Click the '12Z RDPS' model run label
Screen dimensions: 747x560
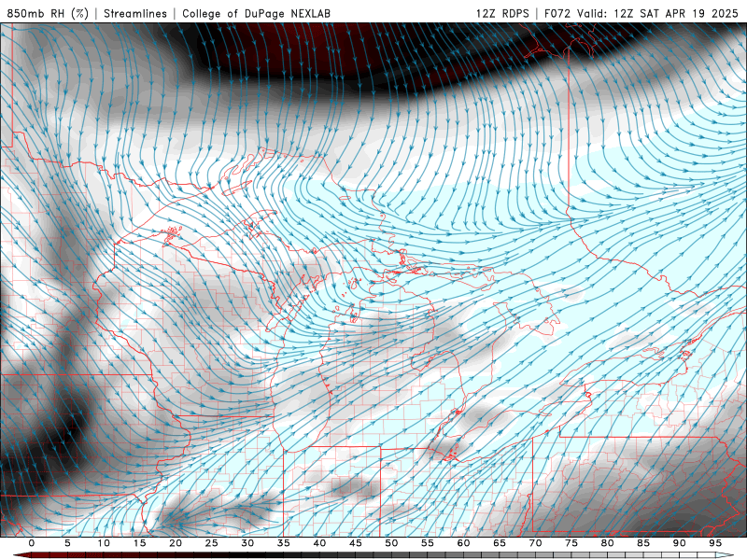502,13
